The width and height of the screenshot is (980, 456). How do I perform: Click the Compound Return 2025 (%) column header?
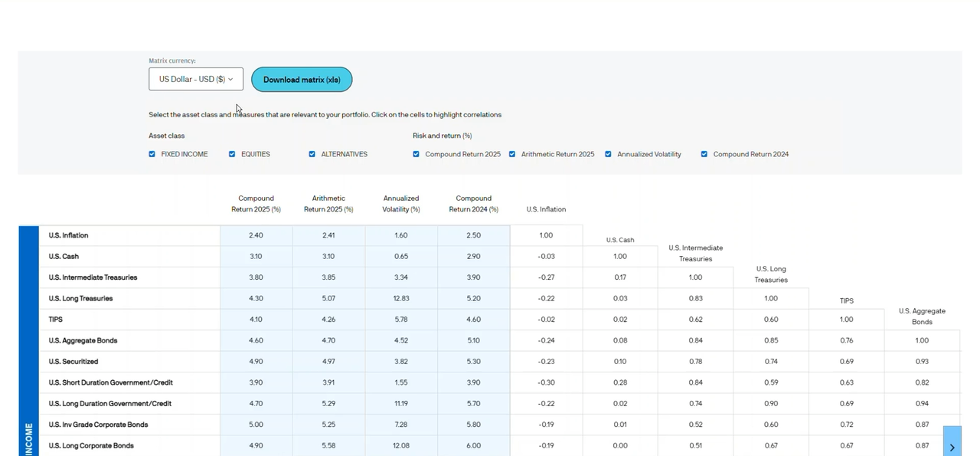(x=256, y=204)
